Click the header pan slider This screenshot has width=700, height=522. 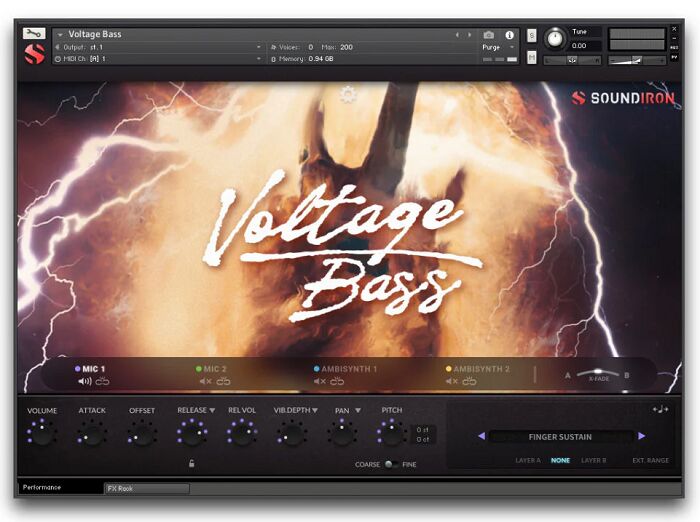pos(572,60)
